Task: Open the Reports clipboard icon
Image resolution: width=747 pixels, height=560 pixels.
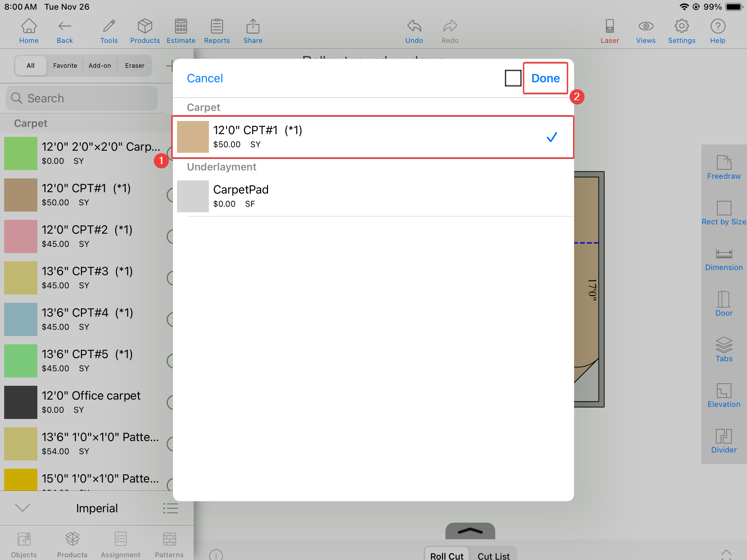Action: pos(217,31)
